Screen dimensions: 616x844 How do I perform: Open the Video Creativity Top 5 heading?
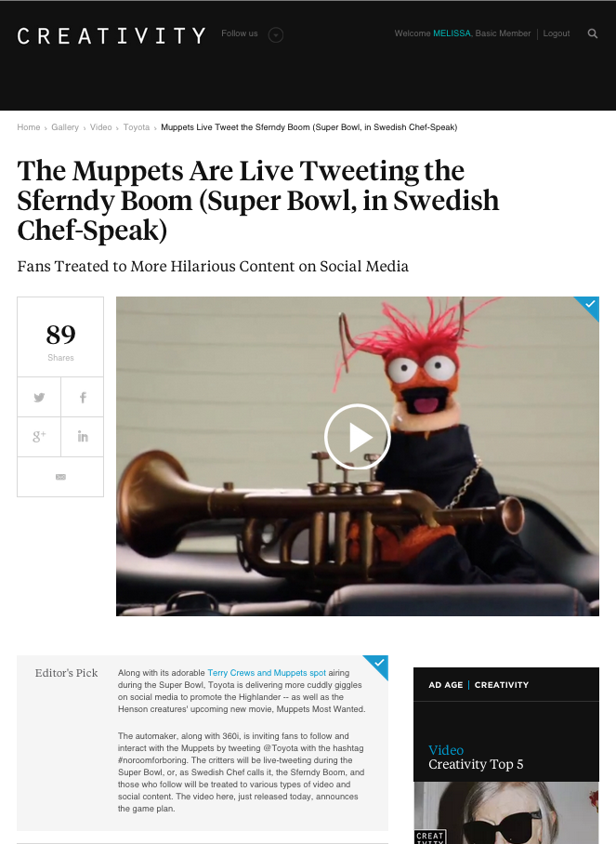tap(476, 758)
